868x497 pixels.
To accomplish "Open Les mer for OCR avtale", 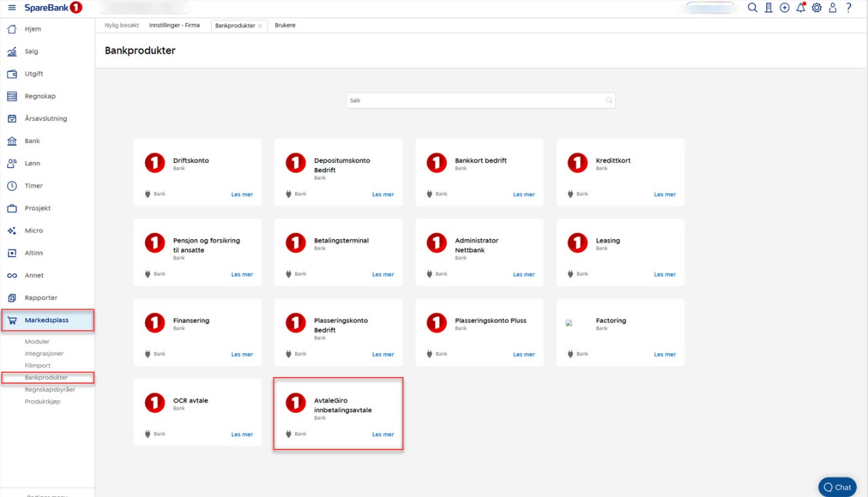I will [242, 435].
